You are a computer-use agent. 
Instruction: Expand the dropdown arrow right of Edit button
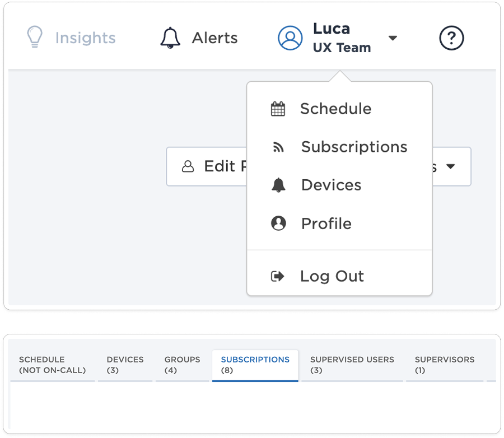[x=450, y=167]
